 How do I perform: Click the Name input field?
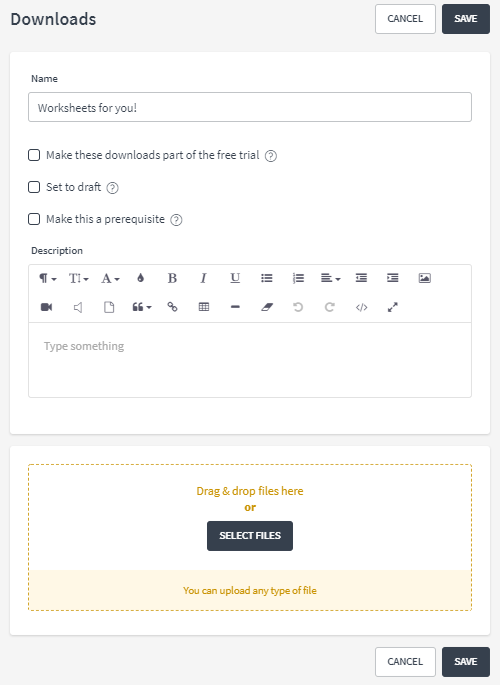click(250, 107)
